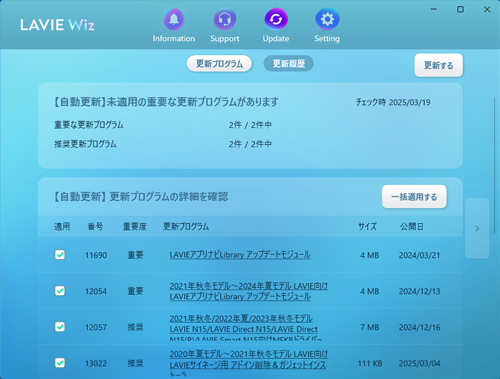Image resolution: width=500 pixels, height=379 pixels.
Task: Click the size value 111 KB
Action: pyautogui.click(x=370, y=363)
